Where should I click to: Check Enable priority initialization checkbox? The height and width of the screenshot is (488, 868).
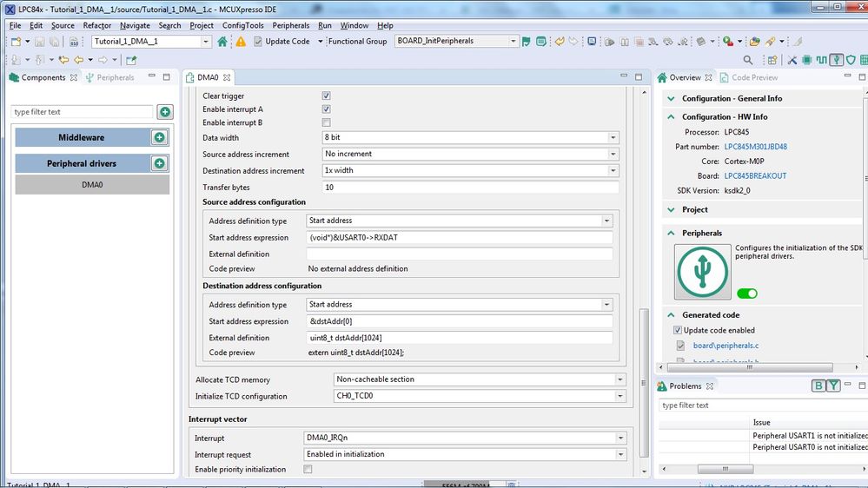(x=308, y=469)
